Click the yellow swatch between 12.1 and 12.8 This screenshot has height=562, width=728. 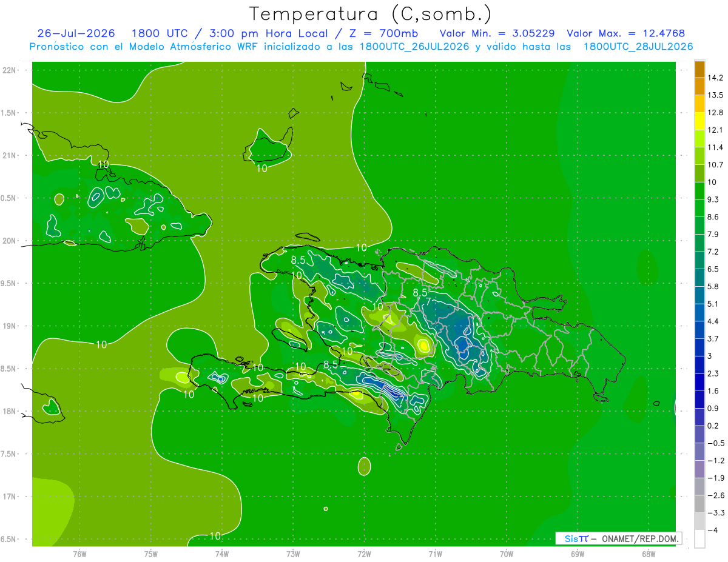tap(699, 121)
